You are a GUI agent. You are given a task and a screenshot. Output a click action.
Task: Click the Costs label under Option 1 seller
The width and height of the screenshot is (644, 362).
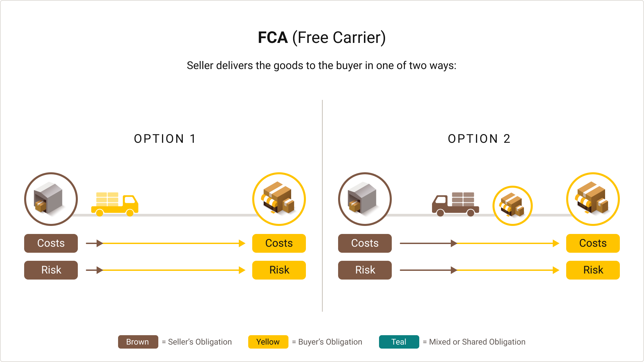point(50,243)
